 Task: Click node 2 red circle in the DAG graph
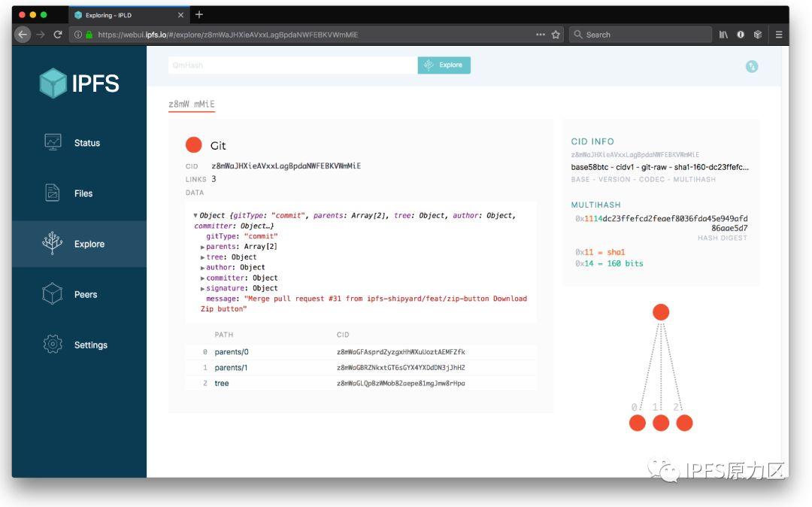(x=684, y=424)
